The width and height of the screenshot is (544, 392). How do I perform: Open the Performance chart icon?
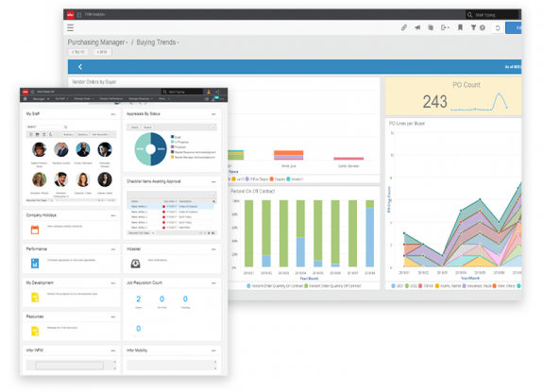click(35, 264)
